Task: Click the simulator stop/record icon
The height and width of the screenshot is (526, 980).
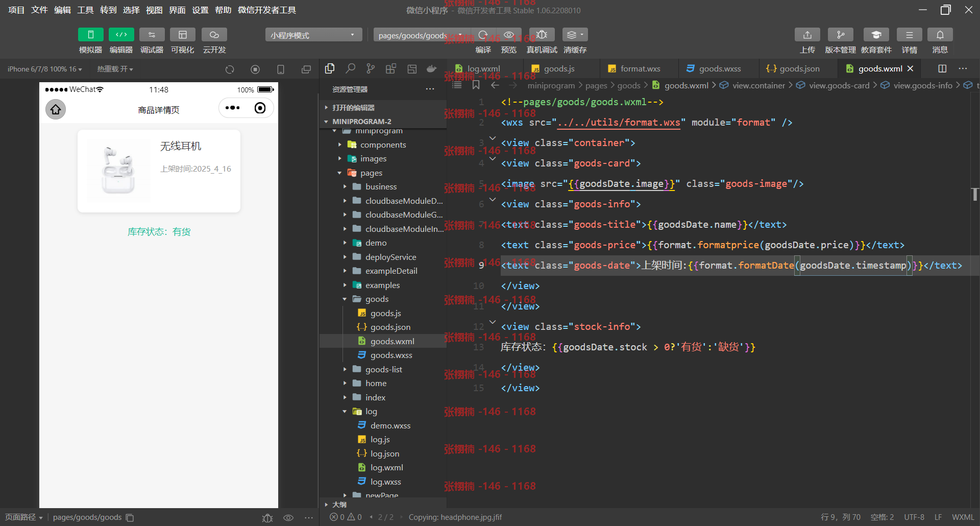Action: coord(255,69)
